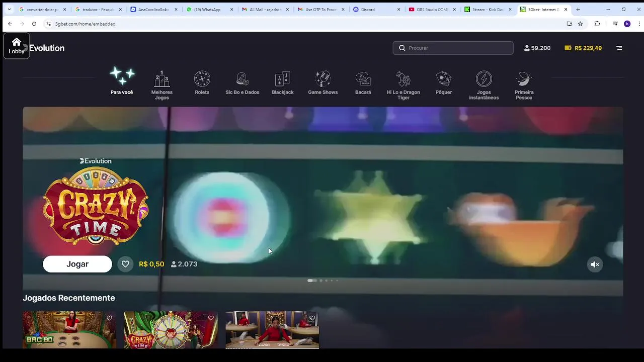Open the Game Shows category
Image resolution: width=644 pixels, height=362 pixels.
pyautogui.click(x=323, y=82)
